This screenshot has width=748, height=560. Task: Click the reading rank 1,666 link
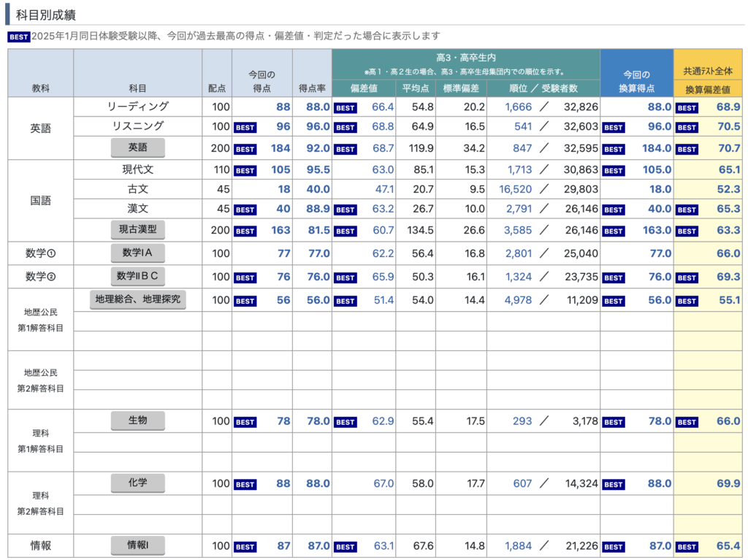(x=518, y=107)
